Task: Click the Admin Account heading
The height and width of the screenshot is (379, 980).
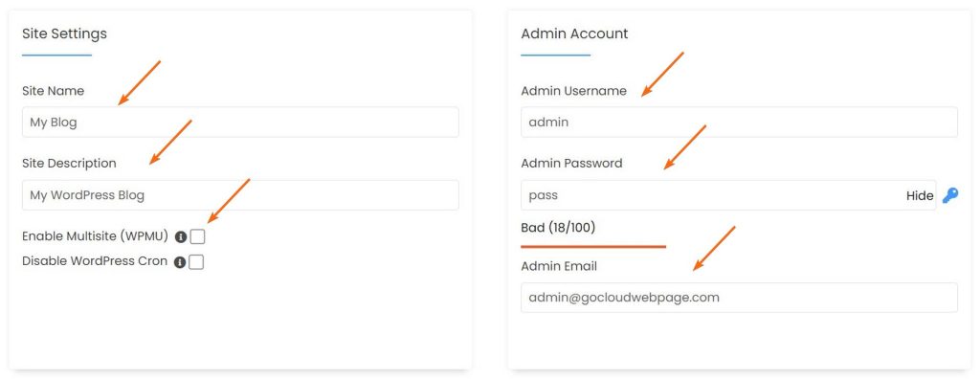Action: pyautogui.click(x=574, y=33)
